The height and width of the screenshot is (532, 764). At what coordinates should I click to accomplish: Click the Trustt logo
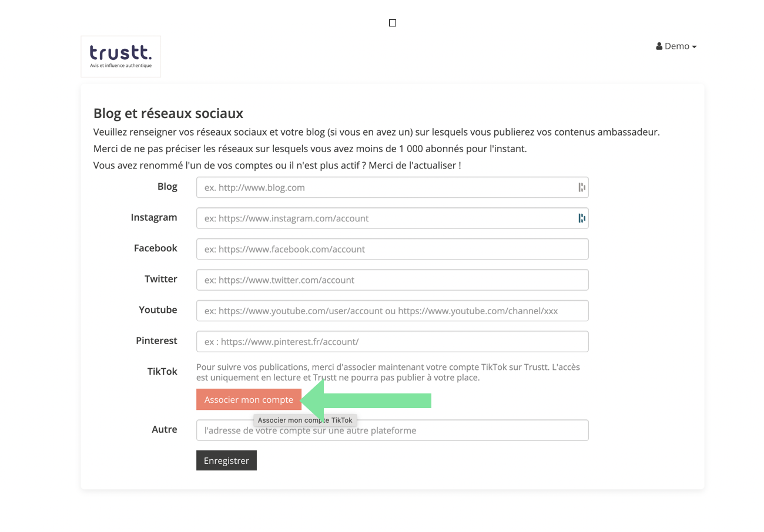(x=120, y=56)
